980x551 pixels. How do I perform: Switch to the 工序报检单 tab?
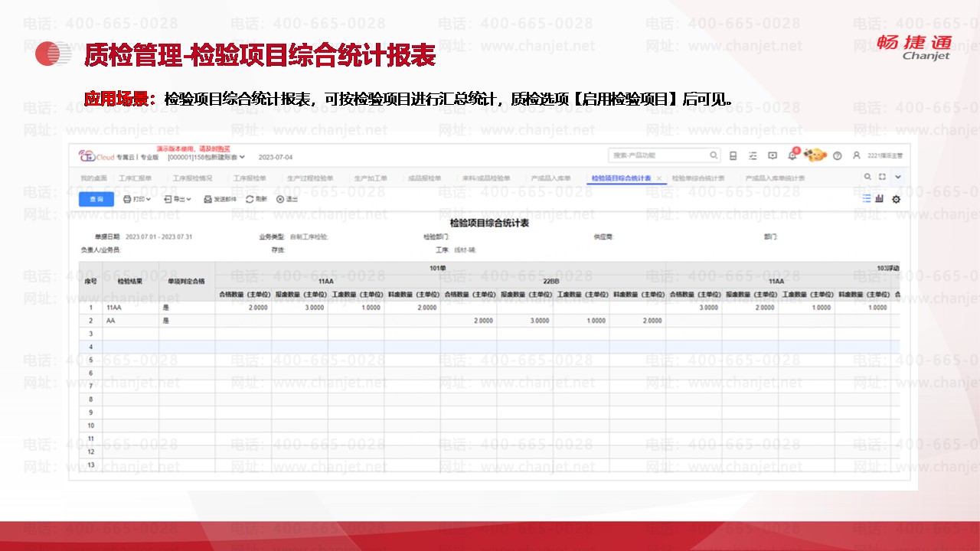coord(250,178)
